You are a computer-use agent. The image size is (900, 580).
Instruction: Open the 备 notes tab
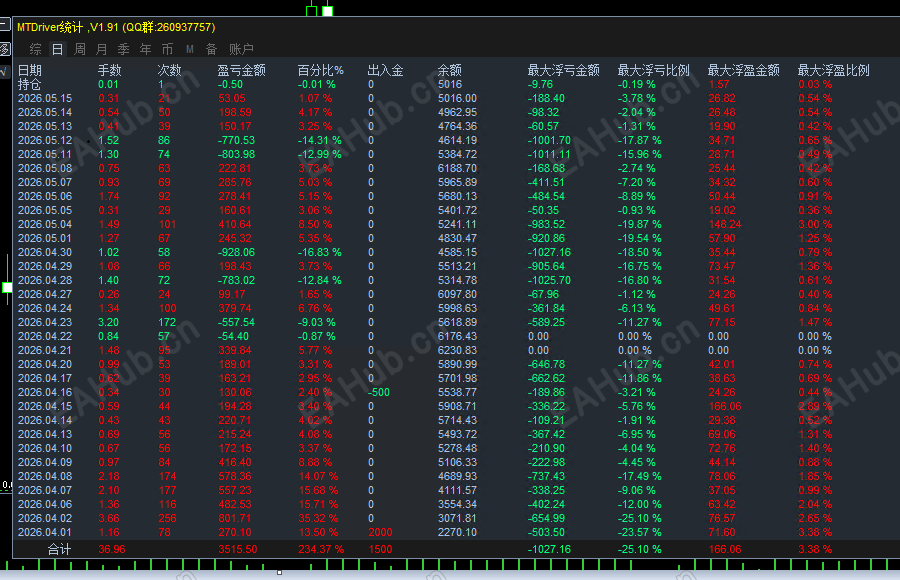(x=211, y=49)
